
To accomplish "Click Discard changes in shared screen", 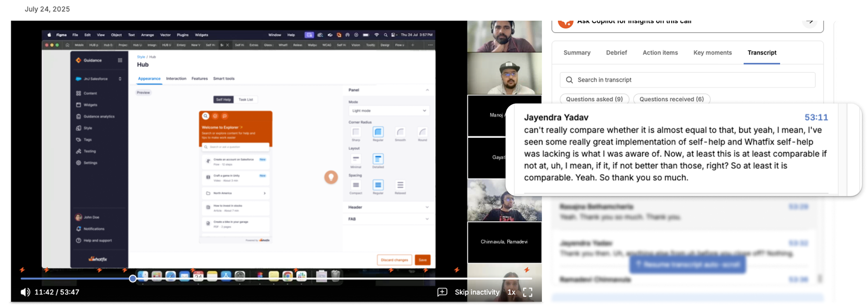I will coord(394,260).
